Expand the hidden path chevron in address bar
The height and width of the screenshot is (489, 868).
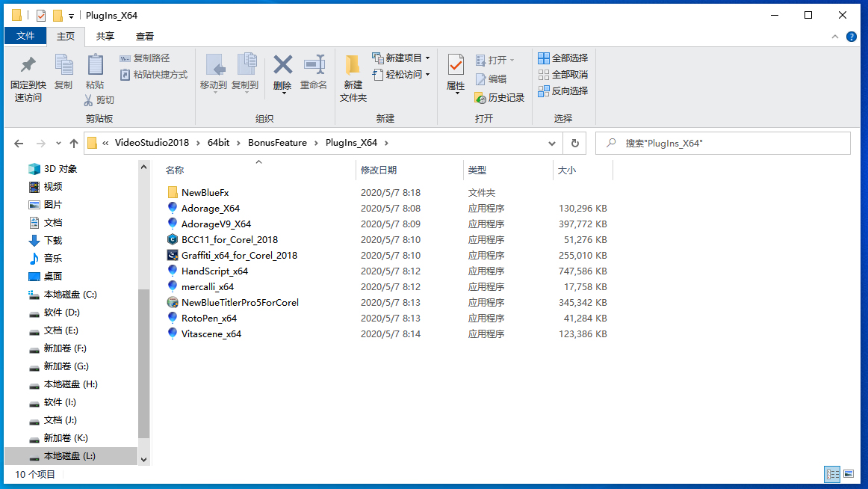[105, 143]
